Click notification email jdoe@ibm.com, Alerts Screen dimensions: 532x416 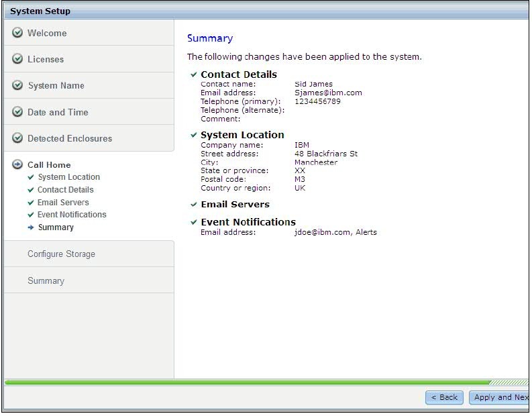(x=335, y=232)
